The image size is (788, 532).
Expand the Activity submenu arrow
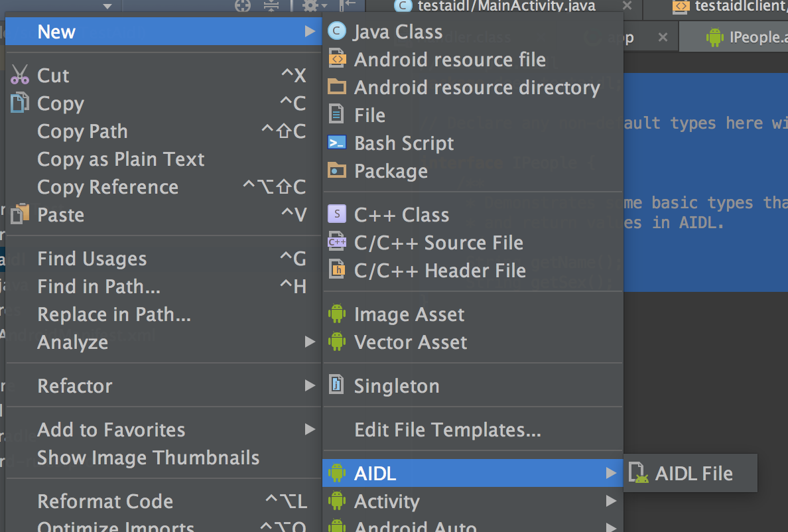pyautogui.click(x=611, y=500)
